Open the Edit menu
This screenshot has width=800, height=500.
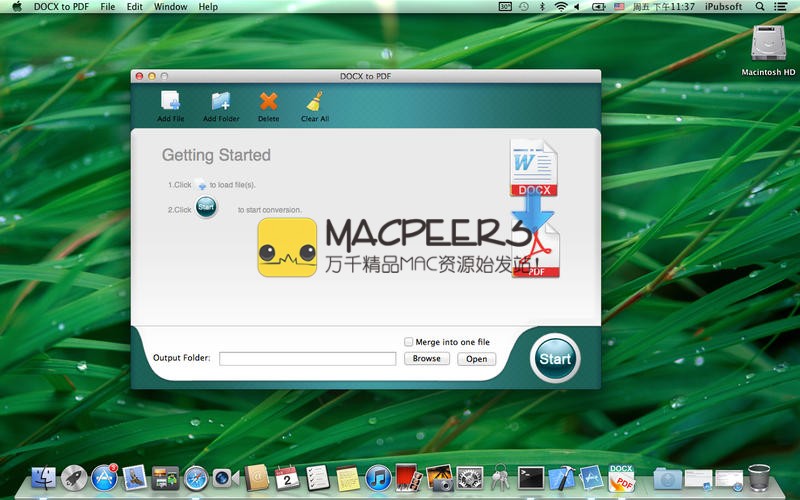pyautogui.click(x=134, y=6)
